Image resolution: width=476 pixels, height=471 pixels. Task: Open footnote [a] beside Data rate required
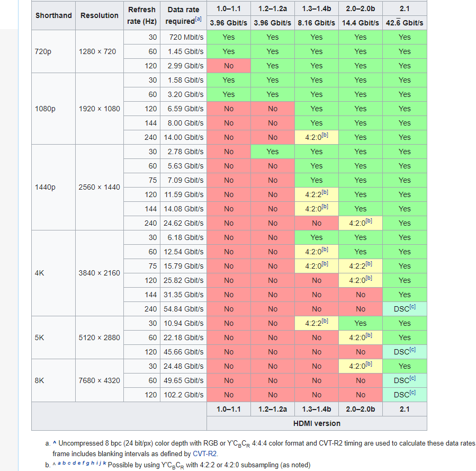[198, 19]
